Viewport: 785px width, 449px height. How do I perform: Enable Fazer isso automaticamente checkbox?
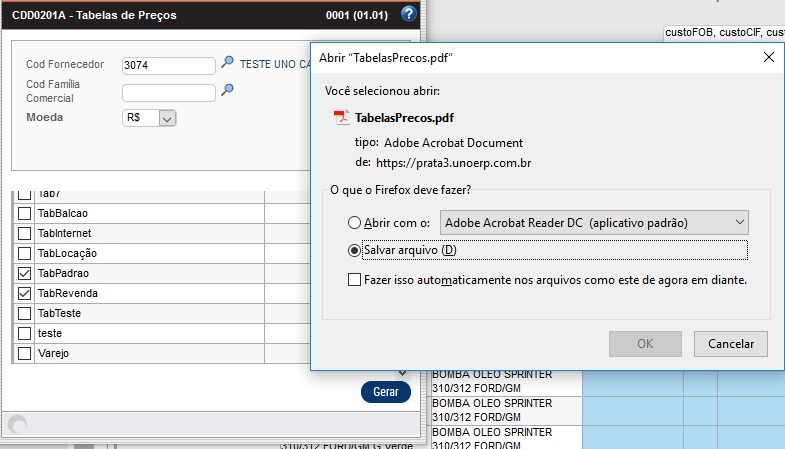click(355, 280)
